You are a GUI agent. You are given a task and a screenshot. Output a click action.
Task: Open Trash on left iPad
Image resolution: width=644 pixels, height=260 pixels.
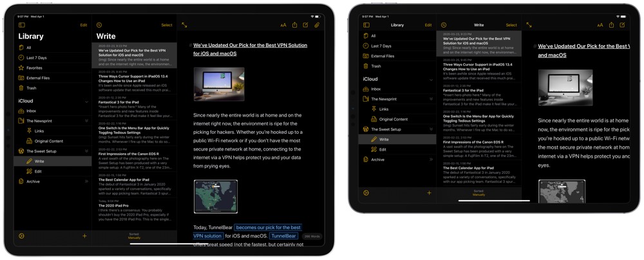click(53, 88)
